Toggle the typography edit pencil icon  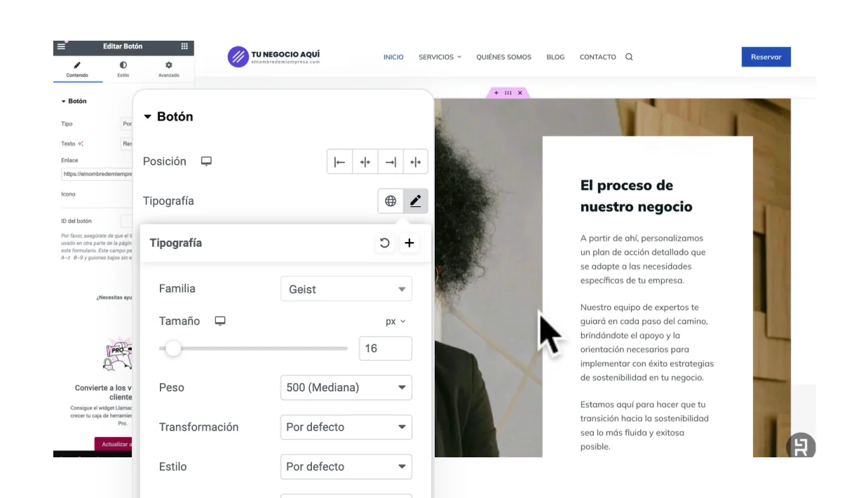coord(415,201)
